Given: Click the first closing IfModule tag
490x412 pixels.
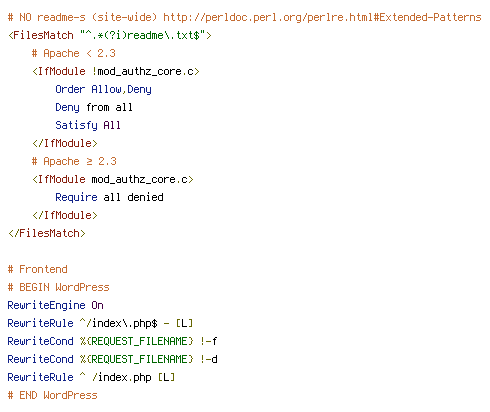Looking at the screenshot, I should pyautogui.click(x=65, y=143).
